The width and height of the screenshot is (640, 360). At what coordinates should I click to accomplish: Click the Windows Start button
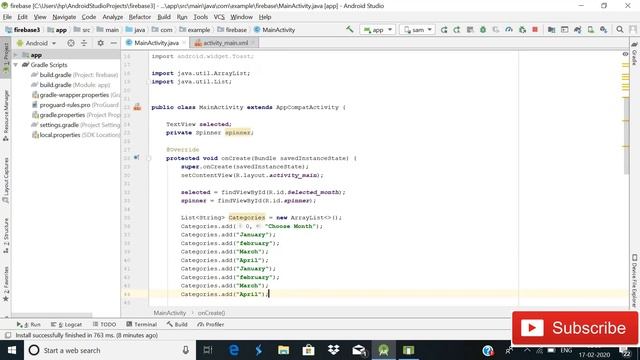[11, 350]
